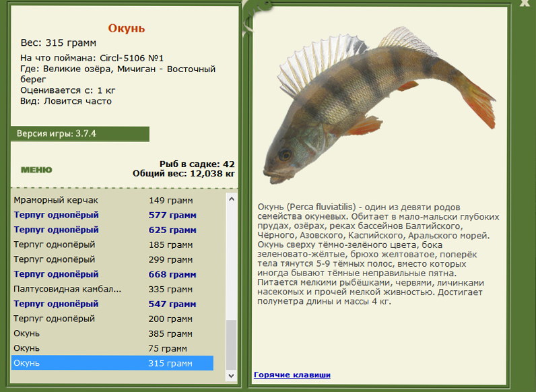The width and height of the screenshot is (536, 392).
Task: Click highlighted Окунь 315 грамм row
Action: (112, 363)
